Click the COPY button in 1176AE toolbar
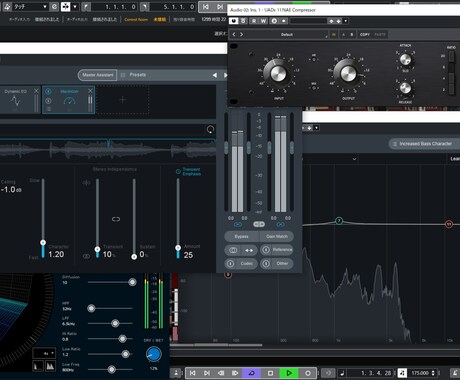This screenshot has width=460, height=380. tap(365, 35)
